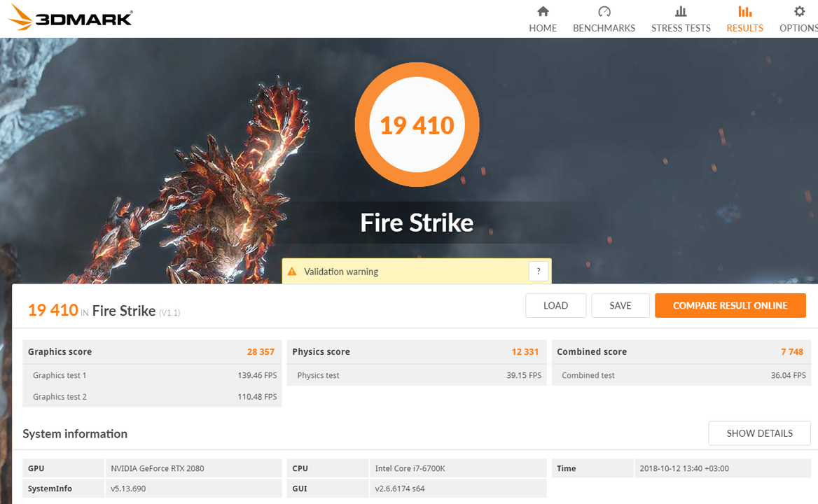Select the RESULTS tab
The width and height of the screenshot is (818, 504).
tap(745, 20)
